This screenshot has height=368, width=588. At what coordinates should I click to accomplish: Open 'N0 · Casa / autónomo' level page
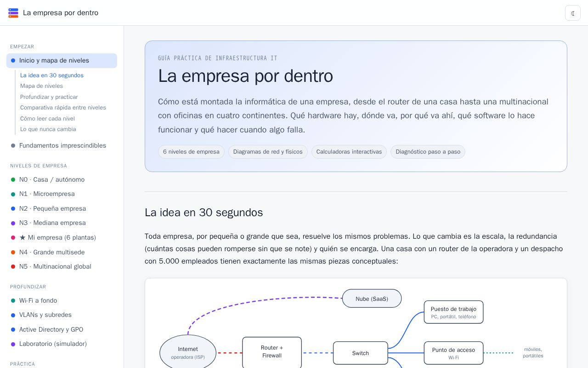click(62, 179)
